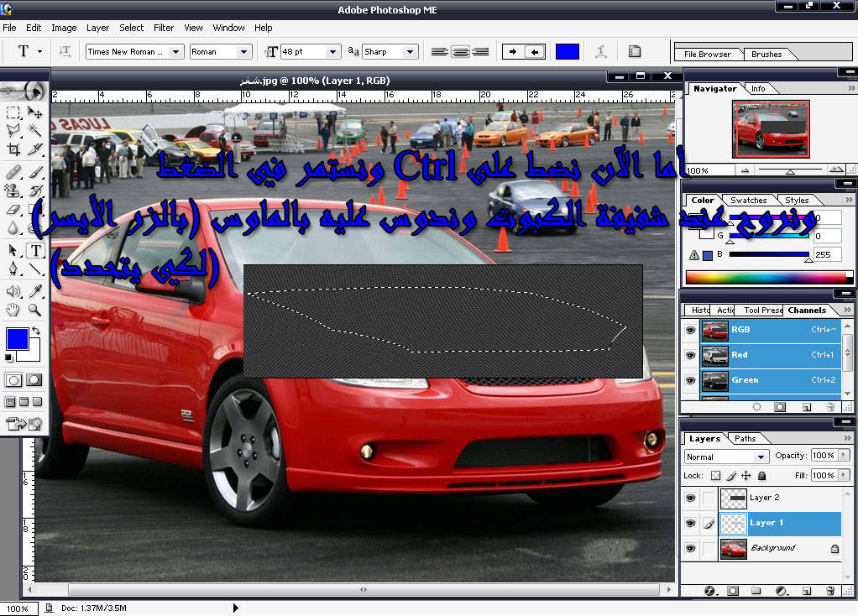The width and height of the screenshot is (858, 616).
Task: Open the character palettes toggle icon
Action: (635, 51)
